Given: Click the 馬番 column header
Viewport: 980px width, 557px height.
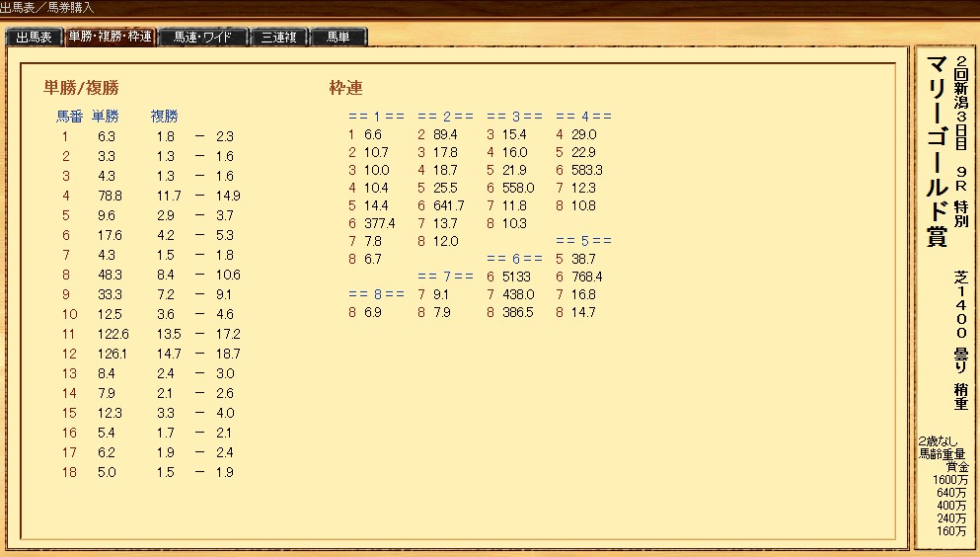Looking at the screenshot, I should click(x=69, y=117).
